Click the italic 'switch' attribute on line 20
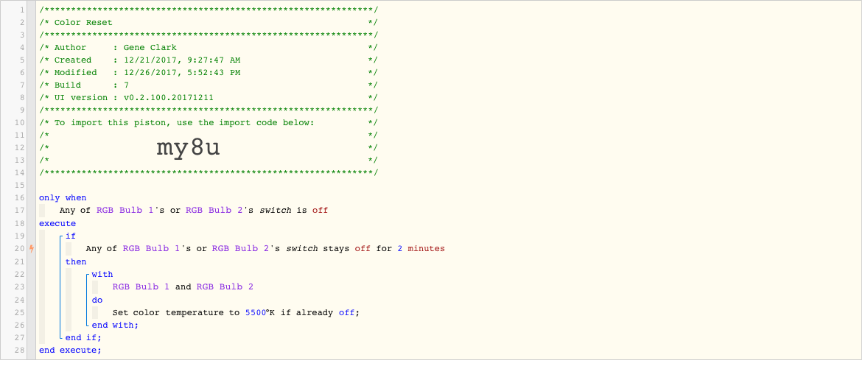 point(301,249)
